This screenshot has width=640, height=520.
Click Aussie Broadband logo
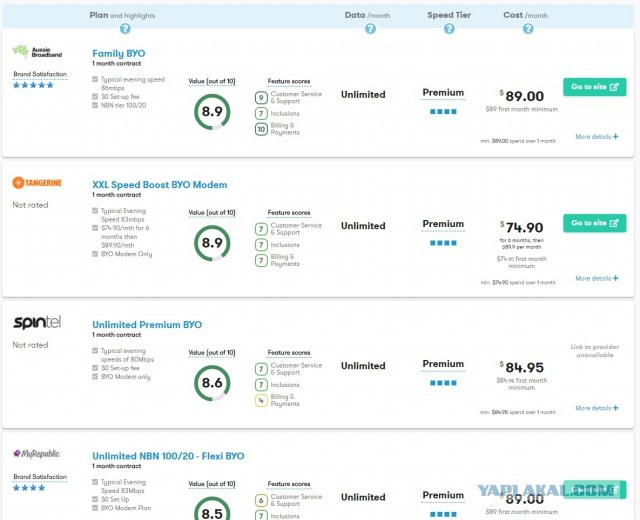[x=37, y=52]
